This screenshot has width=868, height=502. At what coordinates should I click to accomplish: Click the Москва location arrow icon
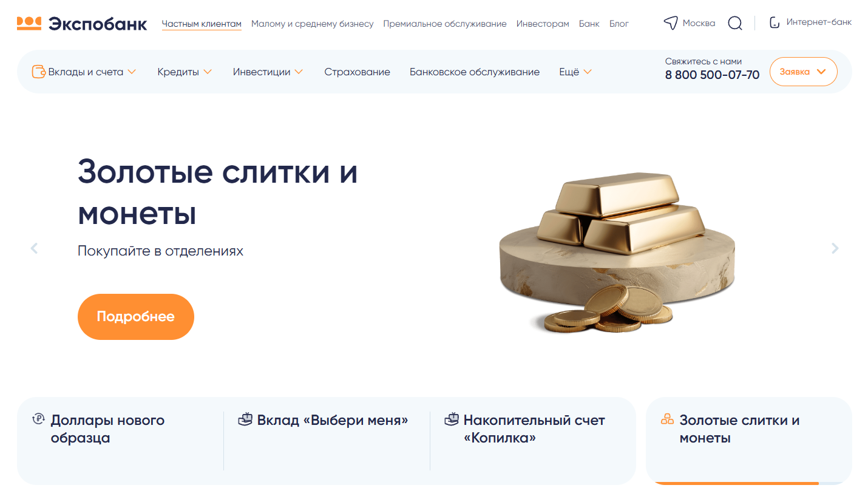coord(670,24)
